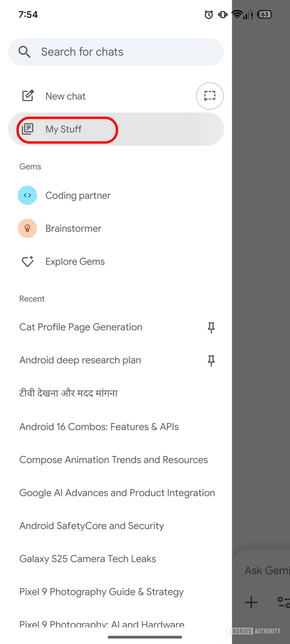Select the New chat pencil icon

pos(28,96)
